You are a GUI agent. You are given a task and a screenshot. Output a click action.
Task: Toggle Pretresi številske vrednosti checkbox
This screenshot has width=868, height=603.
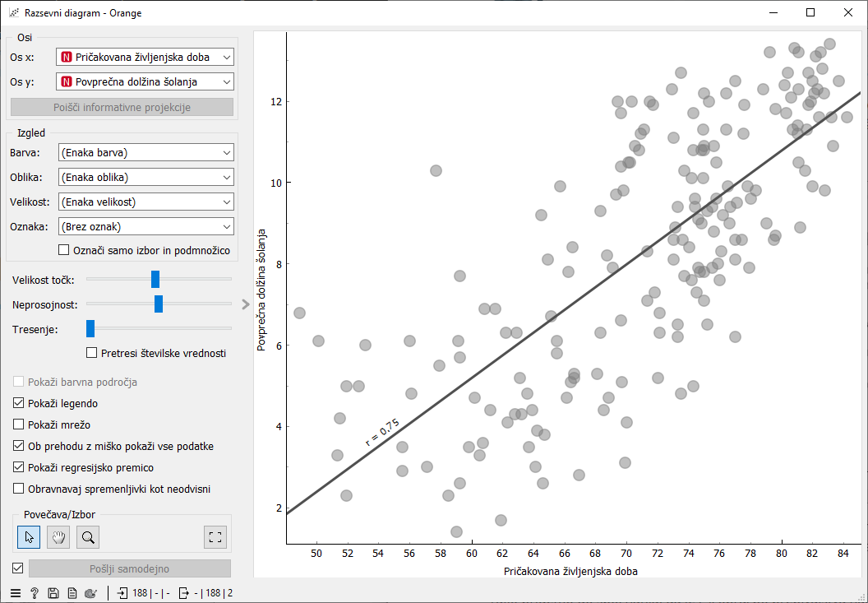click(x=92, y=354)
